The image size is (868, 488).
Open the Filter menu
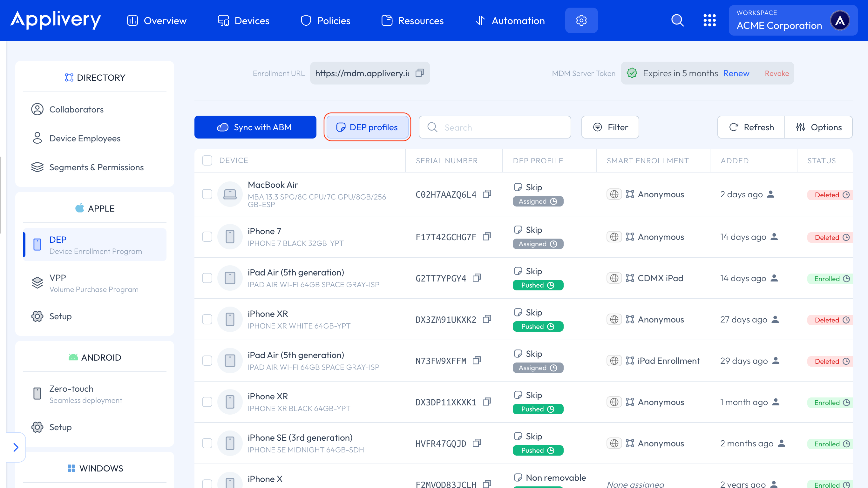coord(610,127)
